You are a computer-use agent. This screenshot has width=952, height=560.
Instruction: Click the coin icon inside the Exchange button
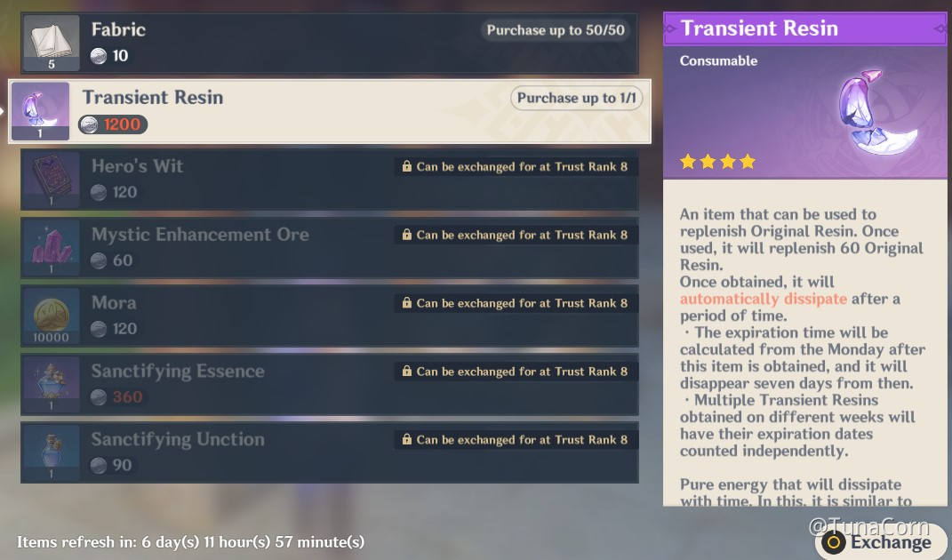click(832, 541)
